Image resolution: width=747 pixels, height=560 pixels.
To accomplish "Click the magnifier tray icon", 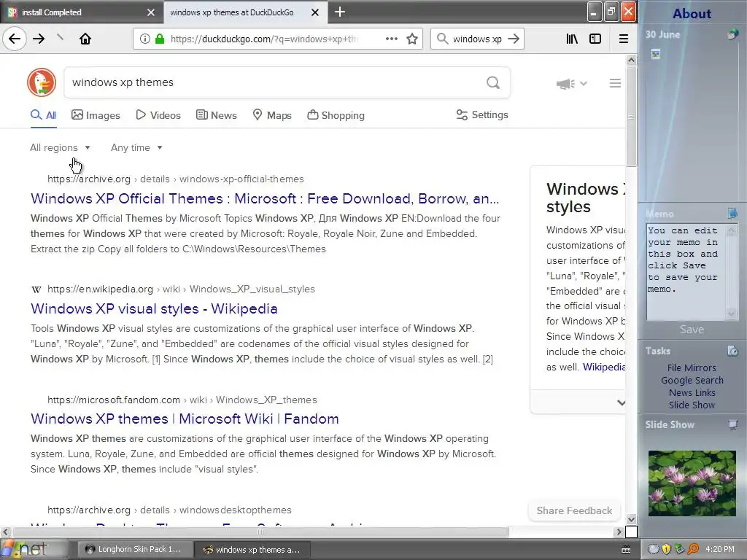I will [693, 549].
